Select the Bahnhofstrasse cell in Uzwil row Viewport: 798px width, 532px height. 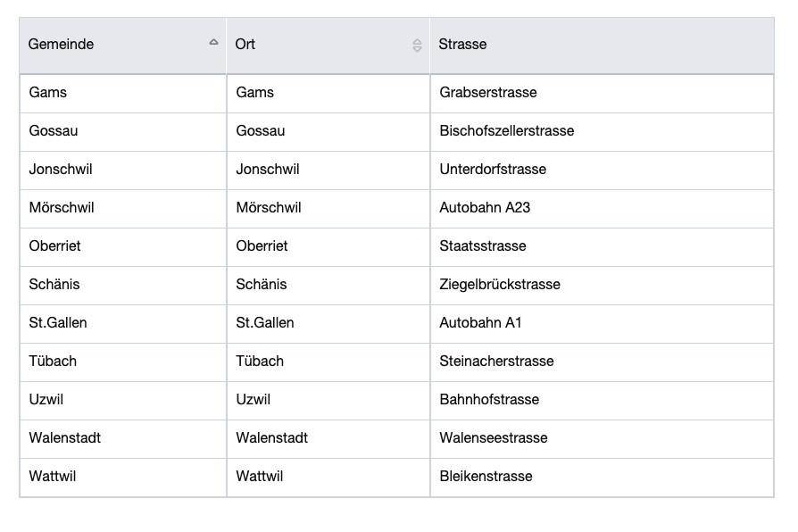pyautogui.click(x=489, y=400)
